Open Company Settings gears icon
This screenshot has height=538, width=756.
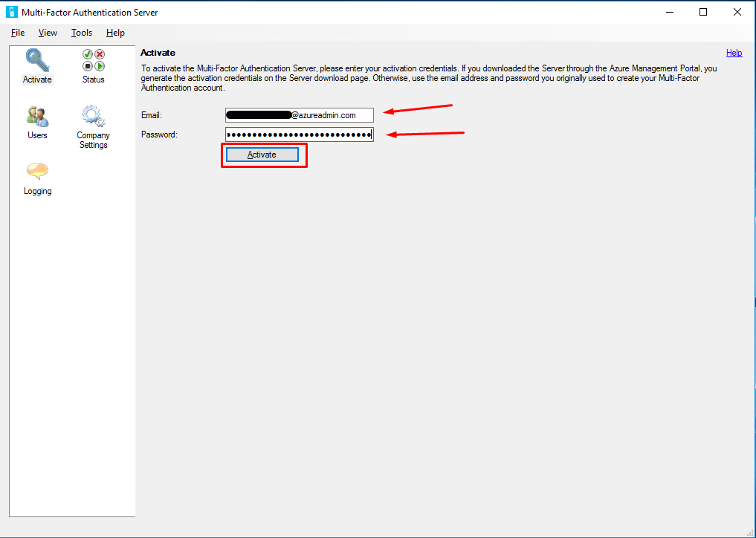tap(93, 116)
